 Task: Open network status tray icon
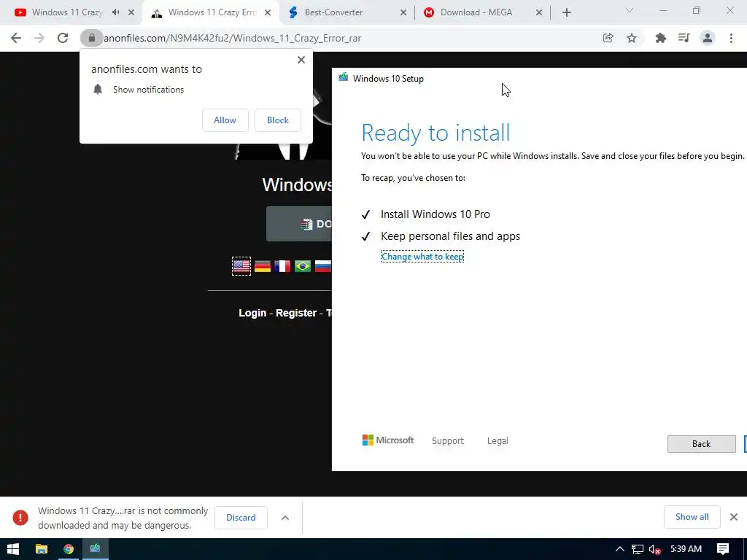[638, 549]
